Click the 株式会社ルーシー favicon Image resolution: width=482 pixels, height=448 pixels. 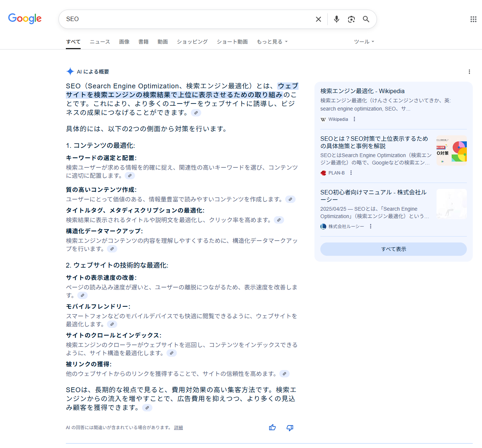coord(323,227)
